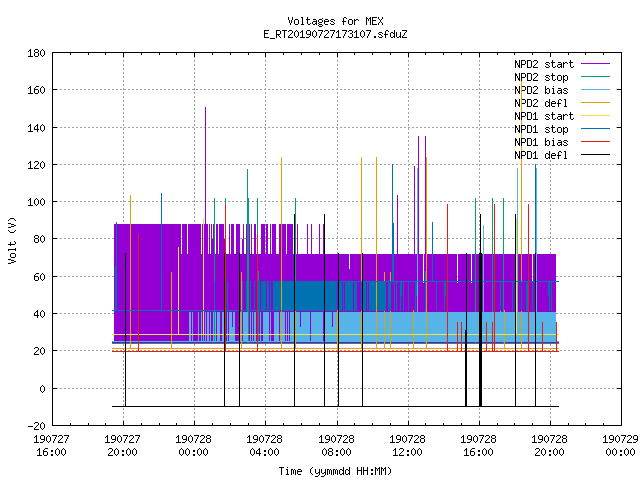
Task: Click the x-axis tick label '190729 00:00'
Action: click(x=620, y=446)
